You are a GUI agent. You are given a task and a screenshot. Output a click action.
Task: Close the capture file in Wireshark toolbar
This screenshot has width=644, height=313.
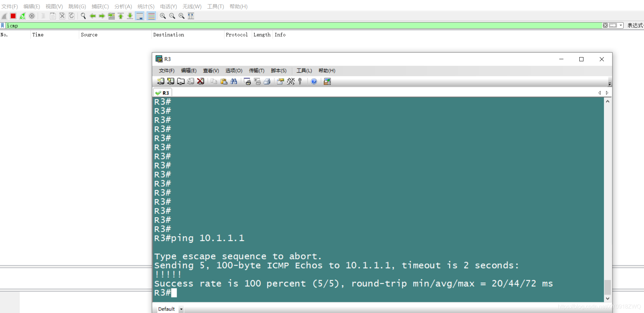62,16
